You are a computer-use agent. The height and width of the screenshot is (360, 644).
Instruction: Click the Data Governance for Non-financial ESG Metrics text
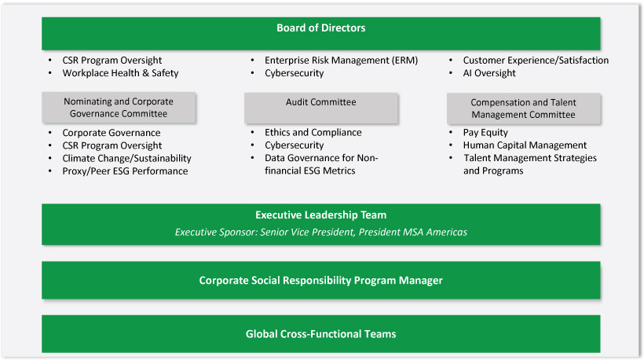(x=320, y=164)
